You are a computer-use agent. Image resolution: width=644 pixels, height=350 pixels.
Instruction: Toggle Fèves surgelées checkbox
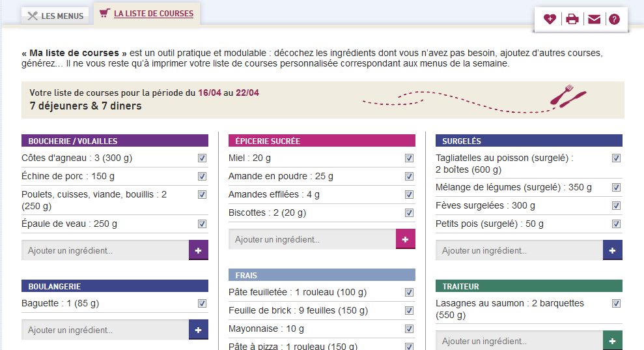pos(616,205)
